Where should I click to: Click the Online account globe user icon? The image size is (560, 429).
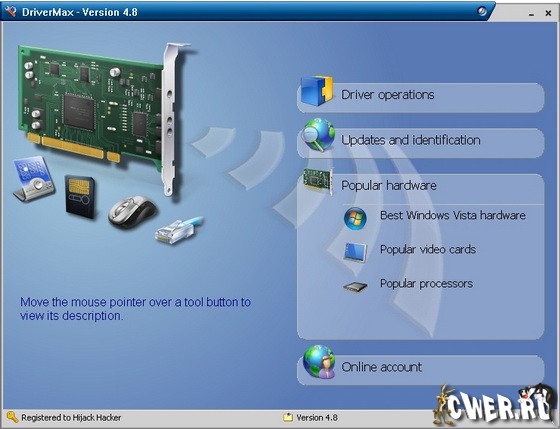pyautogui.click(x=319, y=361)
